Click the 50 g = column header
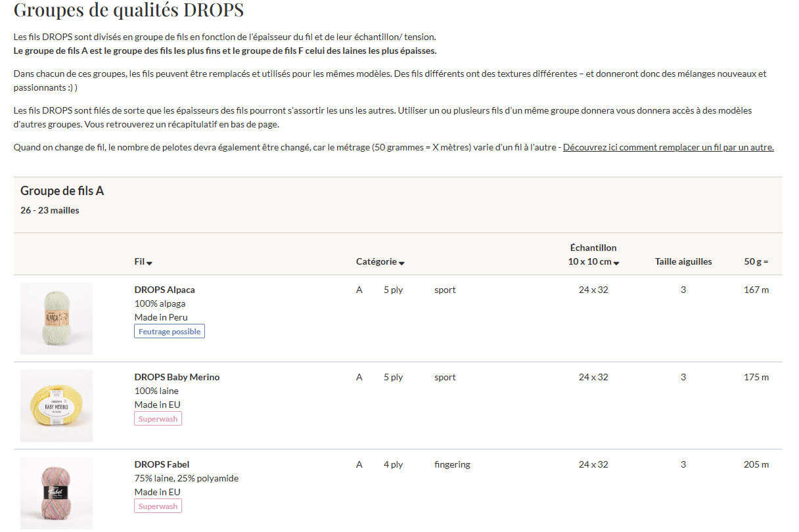799x532 pixels. tap(756, 261)
